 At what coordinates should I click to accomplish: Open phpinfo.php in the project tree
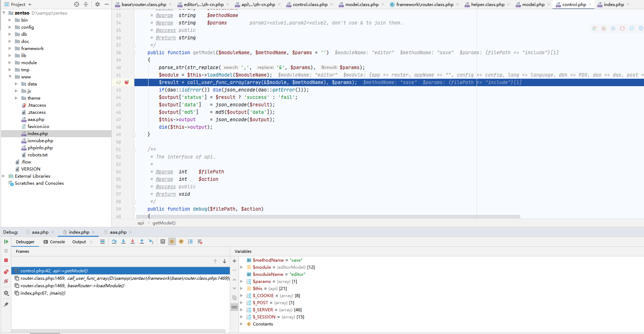point(40,148)
